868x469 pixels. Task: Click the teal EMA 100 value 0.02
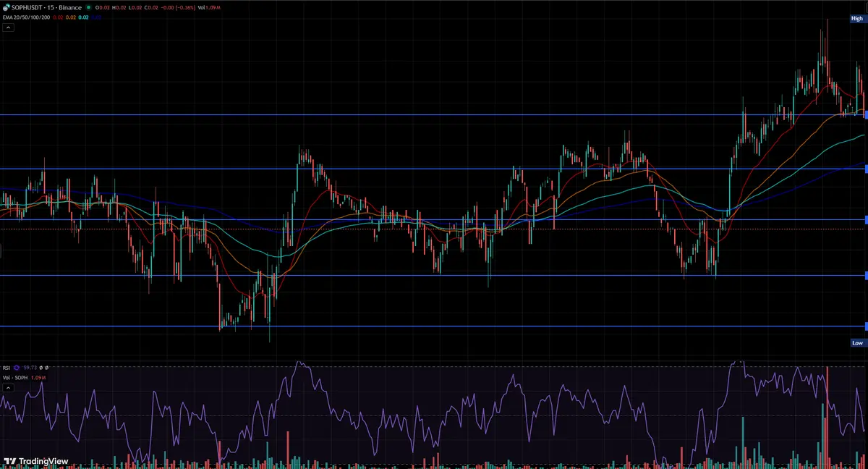(83, 17)
